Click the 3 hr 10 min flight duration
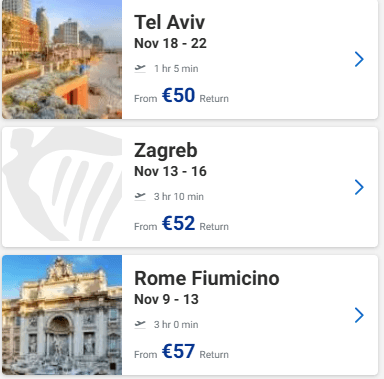 click(x=179, y=197)
